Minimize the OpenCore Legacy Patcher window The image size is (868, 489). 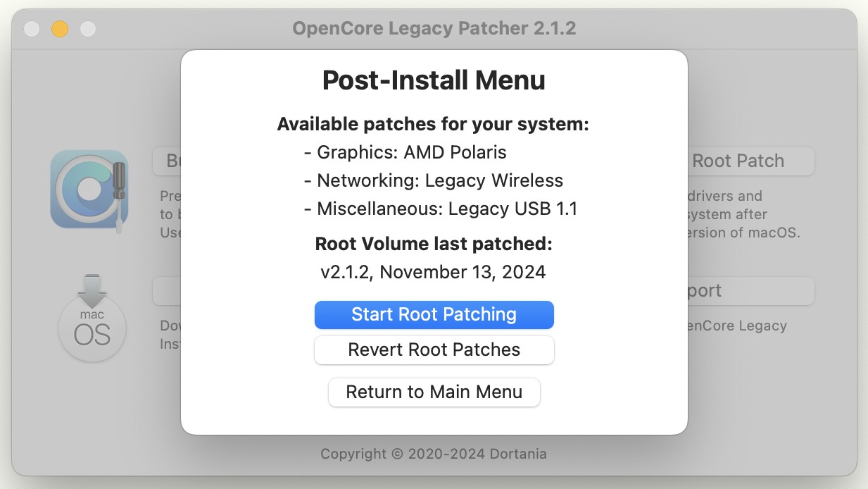(x=60, y=29)
